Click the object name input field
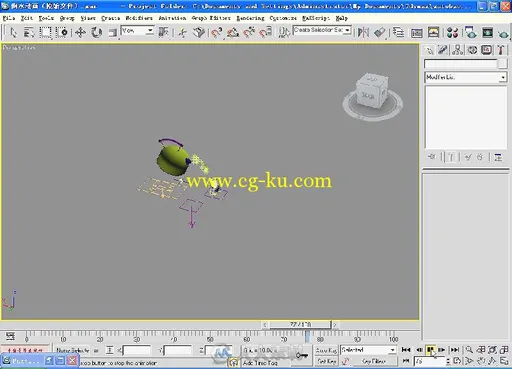512x369 pixels. coord(460,64)
